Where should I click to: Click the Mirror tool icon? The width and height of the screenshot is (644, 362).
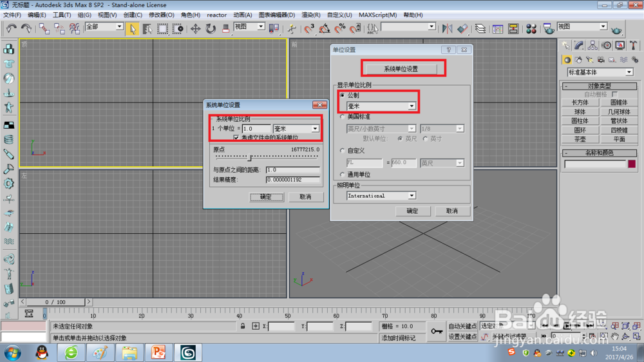tap(448, 29)
